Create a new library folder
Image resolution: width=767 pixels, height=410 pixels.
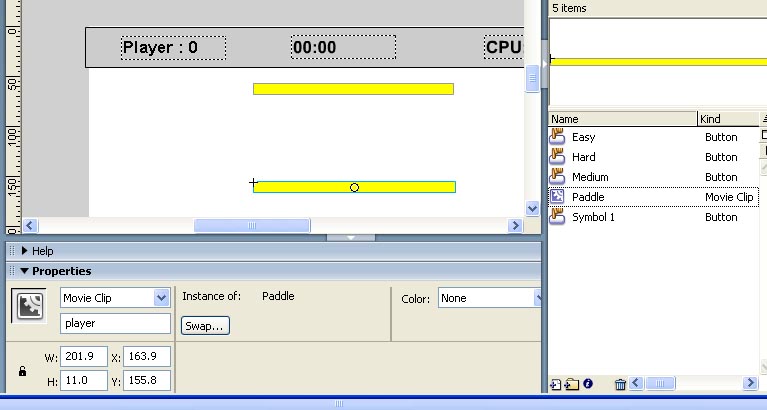click(572, 384)
